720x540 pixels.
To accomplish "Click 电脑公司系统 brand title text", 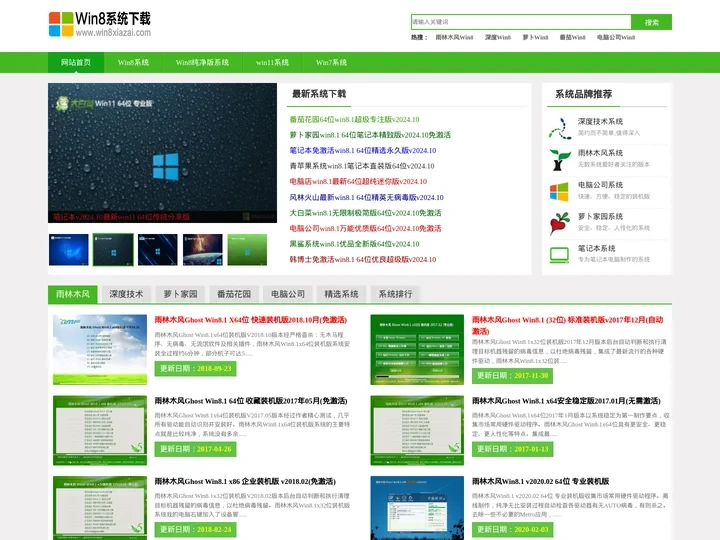I will click(600, 185).
